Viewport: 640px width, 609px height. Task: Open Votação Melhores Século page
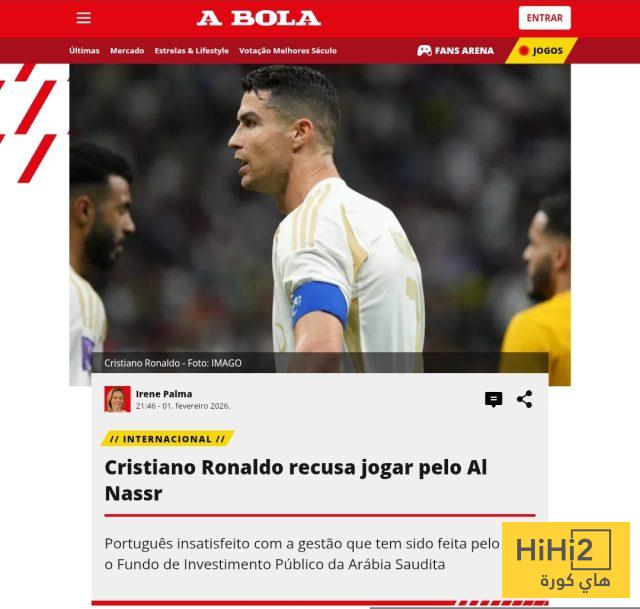[288, 51]
